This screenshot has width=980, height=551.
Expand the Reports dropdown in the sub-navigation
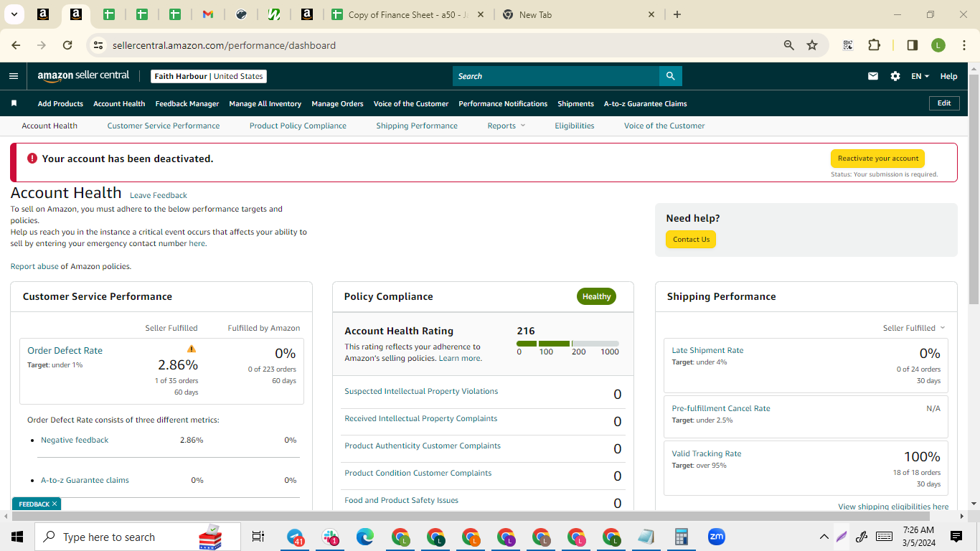click(x=507, y=126)
